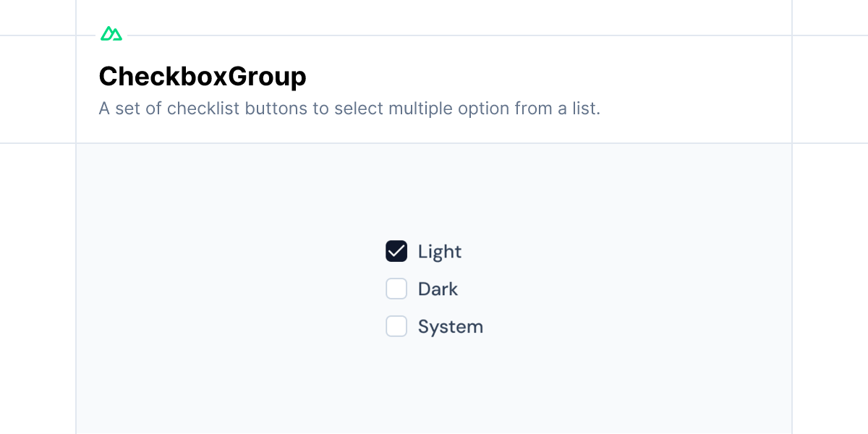The width and height of the screenshot is (868, 434).
Task: Uncheck the Light checkbox
Action: [396, 251]
